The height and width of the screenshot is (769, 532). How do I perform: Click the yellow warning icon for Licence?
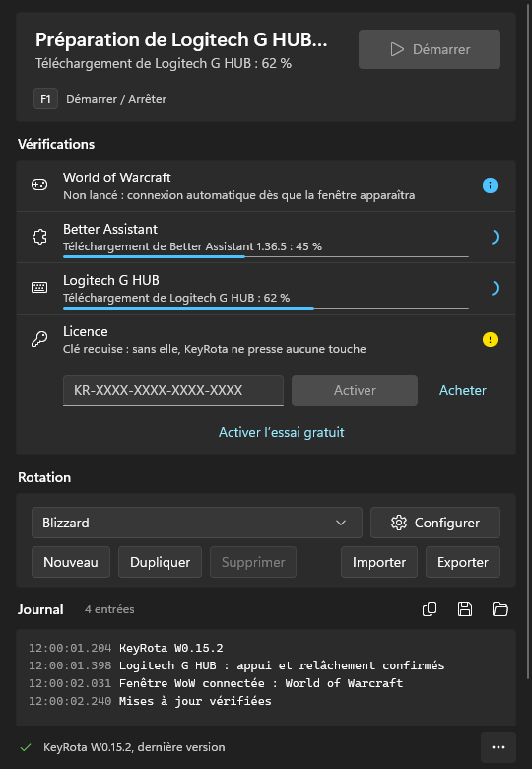pos(490,339)
